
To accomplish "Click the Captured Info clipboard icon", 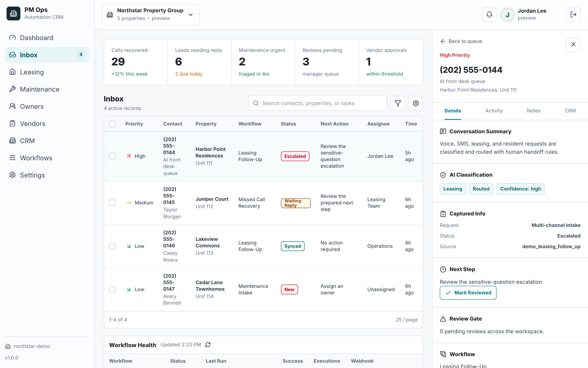I will 443,214.
